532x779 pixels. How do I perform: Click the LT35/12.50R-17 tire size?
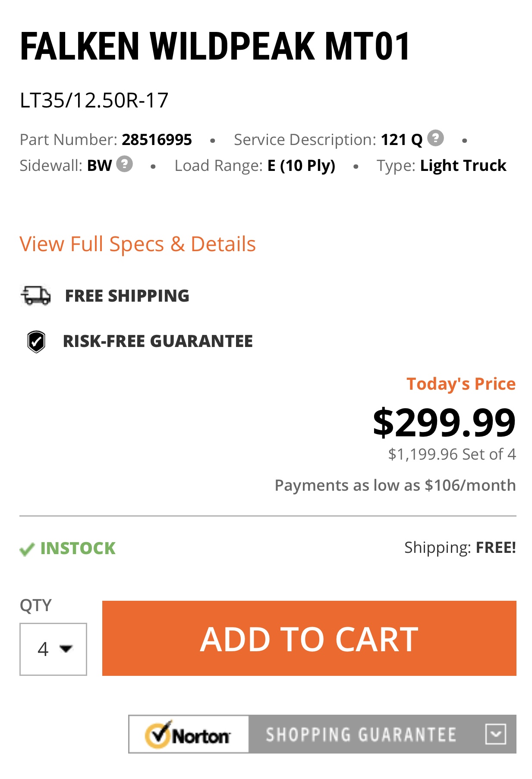click(94, 101)
